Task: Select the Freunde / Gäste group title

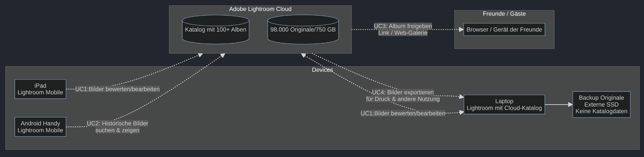Action: [504, 14]
